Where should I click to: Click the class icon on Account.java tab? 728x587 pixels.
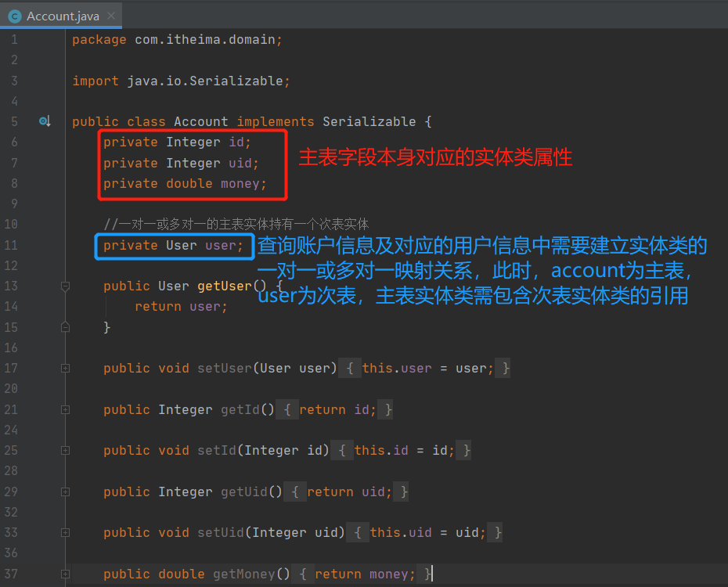pos(15,16)
